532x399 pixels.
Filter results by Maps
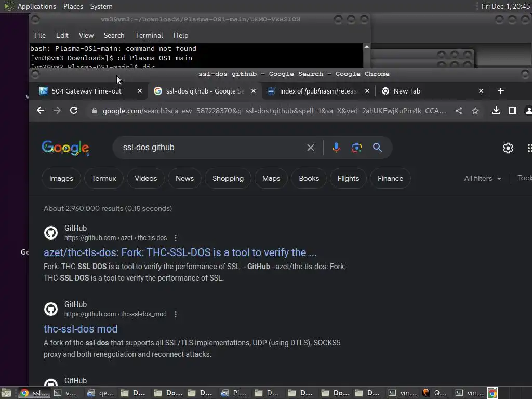[x=271, y=178]
